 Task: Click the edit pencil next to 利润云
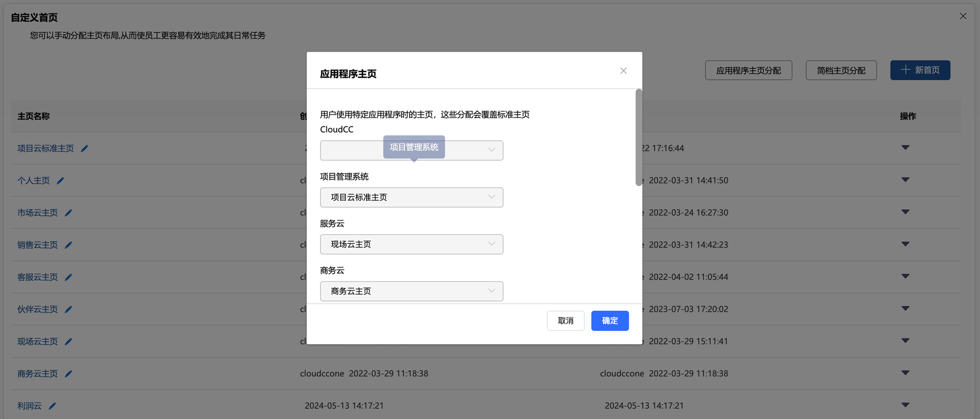click(52, 406)
